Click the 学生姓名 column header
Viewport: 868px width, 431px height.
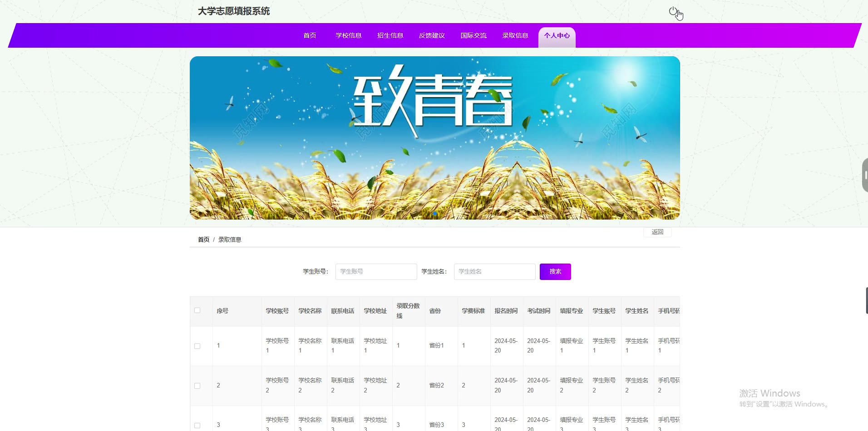pos(637,311)
